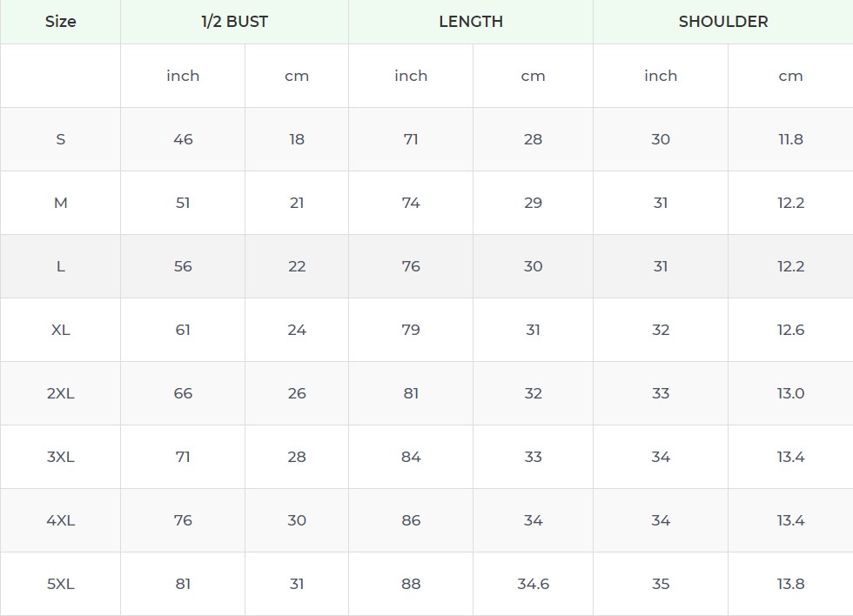Select the M size row label
853x616 pixels.
60,203
